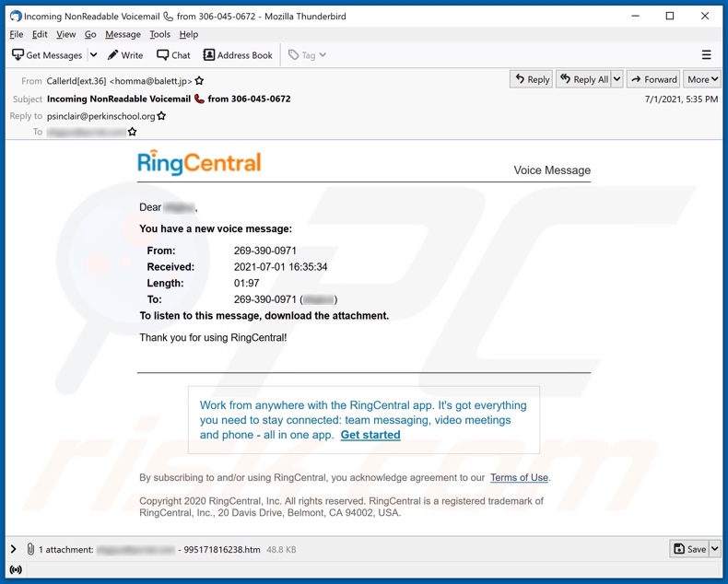This screenshot has width=728, height=584.
Task: Open the Help menu
Action: click(189, 34)
